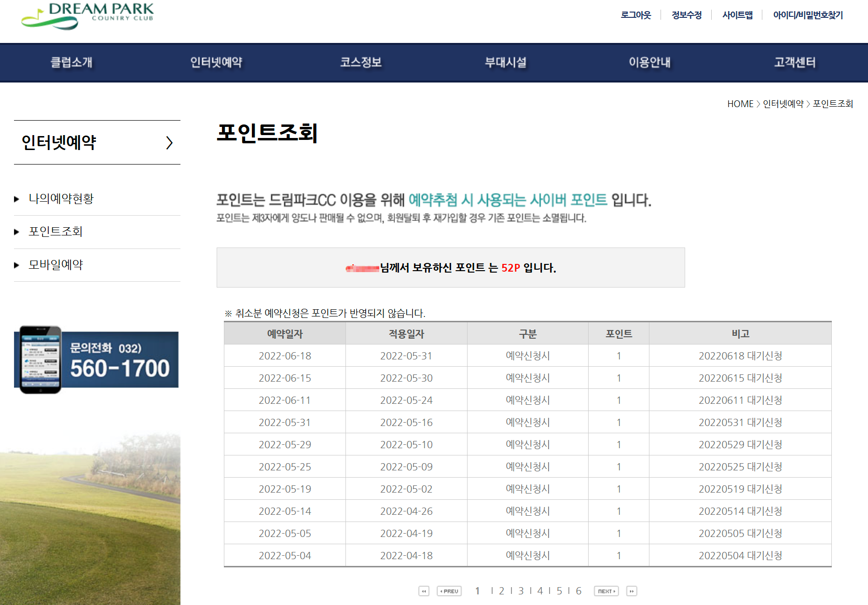This screenshot has height=605, width=868.
Task: Click the 구분 column header
Action: 528,333
